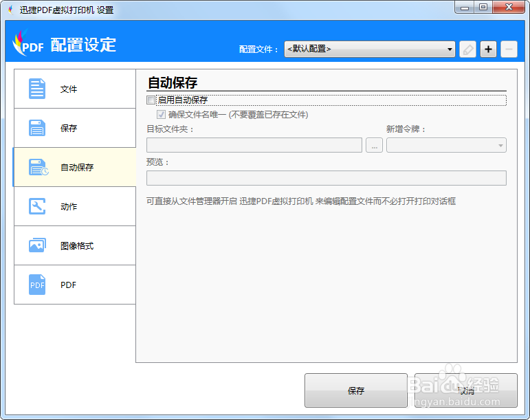The width and height of the screenshot is (530, 420).
Task: Close the settings window
Action: [x=509, y=7]
